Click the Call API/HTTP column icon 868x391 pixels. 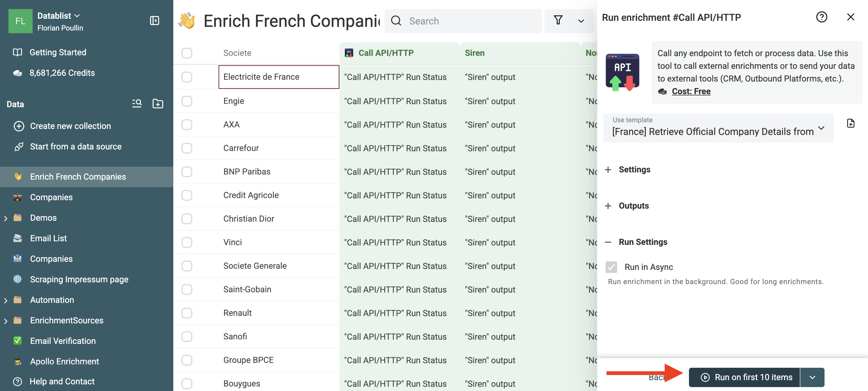point(349,53)
